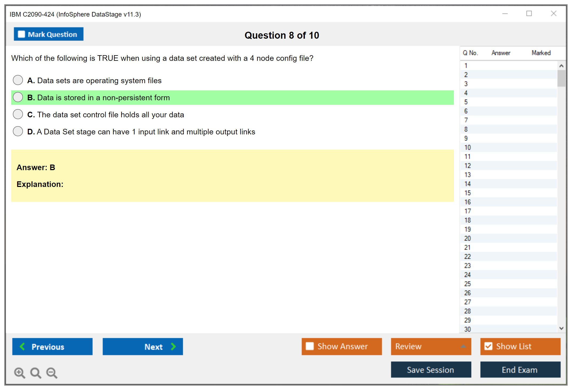The height and width of the screenshot is (392, 574).
Task: Close the exam window
Action: click(x=553, y=14)
